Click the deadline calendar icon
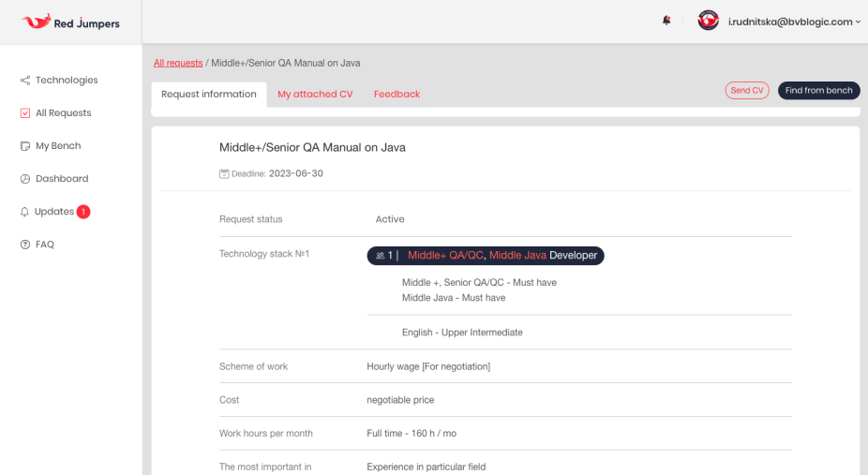The width and height of the screenshot is (868, 475). point(224,174)
